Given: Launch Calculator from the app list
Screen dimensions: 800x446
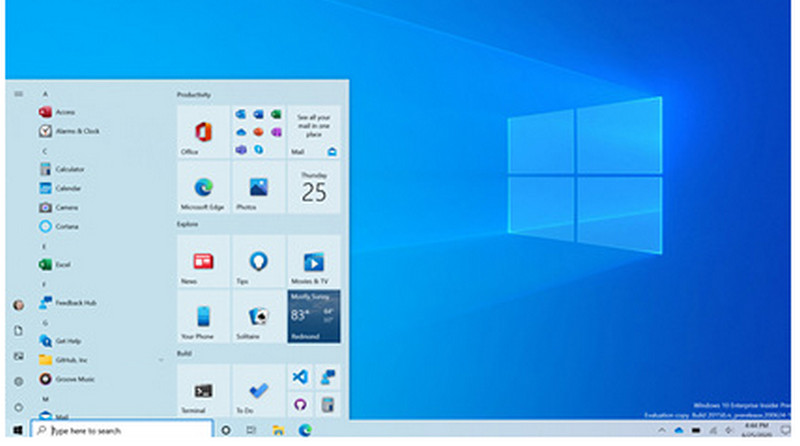Looking at the screenshot, I should click(x=62, y=169).
